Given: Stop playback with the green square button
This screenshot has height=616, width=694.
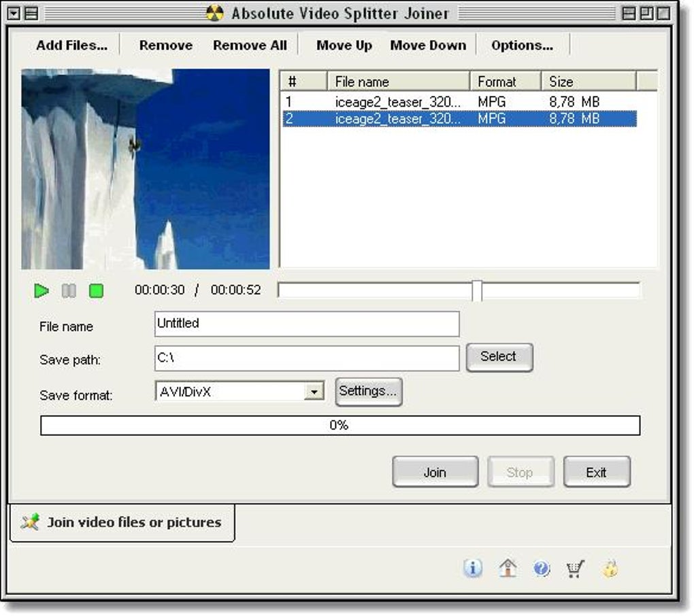Looking at the screenshot, I should point(96,291).
